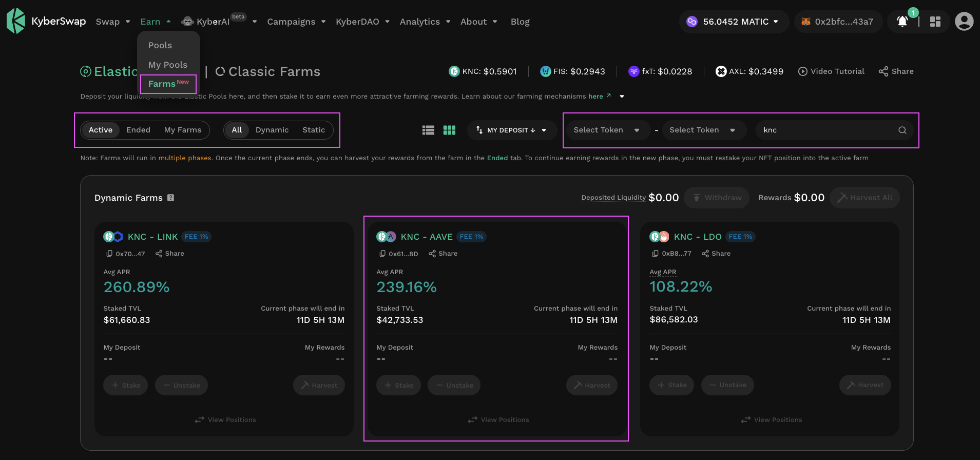Share the KNC - LDO farm
980x460 pixels.
[716, 254]
